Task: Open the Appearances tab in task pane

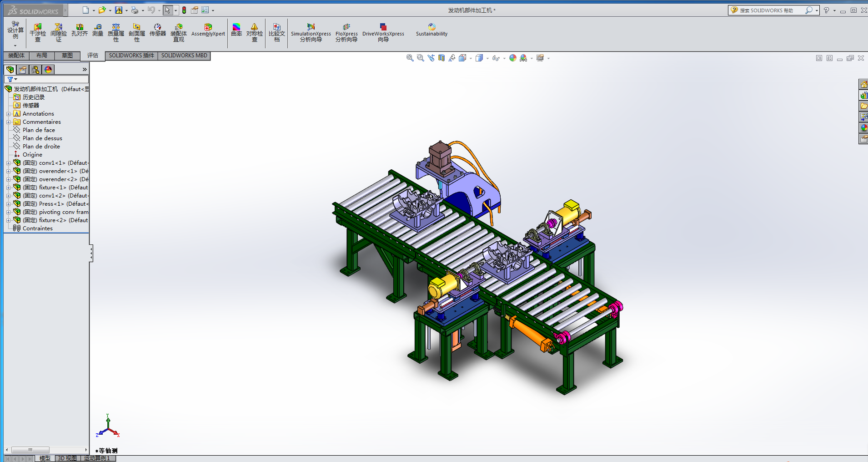Action: pyautogui.click(x=863, y=128)
